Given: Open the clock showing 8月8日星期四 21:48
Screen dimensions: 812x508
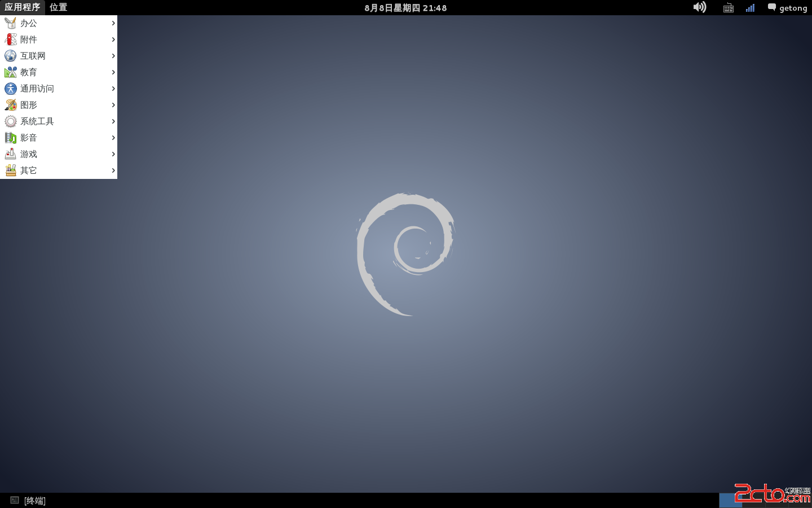Looking at the screenshot, I should (x=405, y=8).
